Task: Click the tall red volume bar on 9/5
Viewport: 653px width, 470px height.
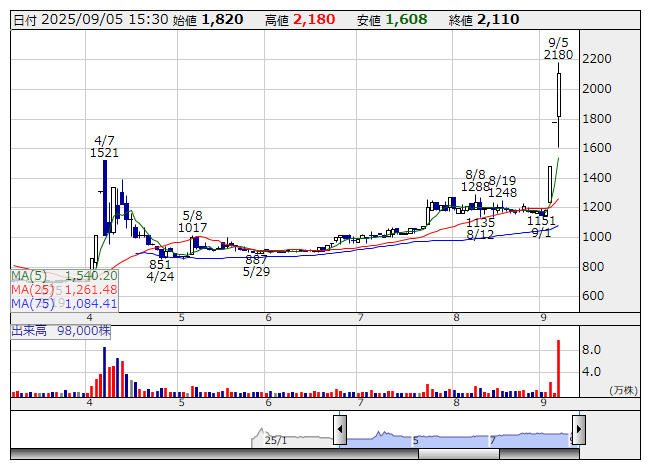Action: (x=558, y=368)
